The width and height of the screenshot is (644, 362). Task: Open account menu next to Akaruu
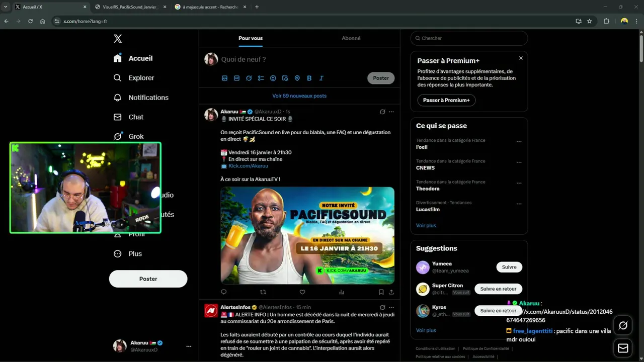189,346
